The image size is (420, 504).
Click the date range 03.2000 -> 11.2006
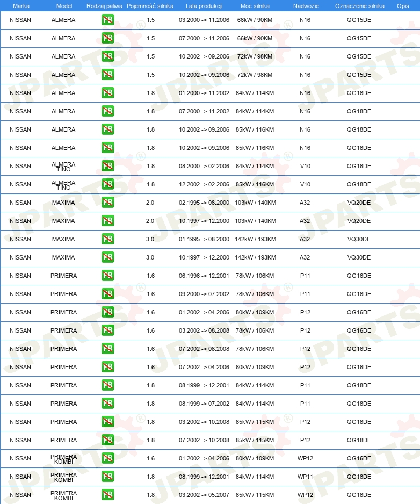[x=204, y=20]
